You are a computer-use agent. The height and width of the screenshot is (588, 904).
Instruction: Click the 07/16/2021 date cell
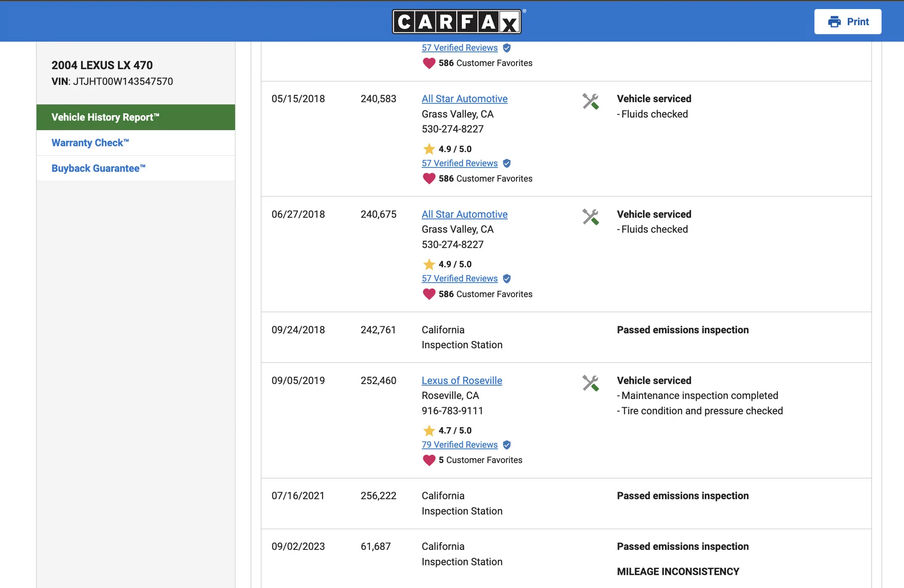pos(298,496)
